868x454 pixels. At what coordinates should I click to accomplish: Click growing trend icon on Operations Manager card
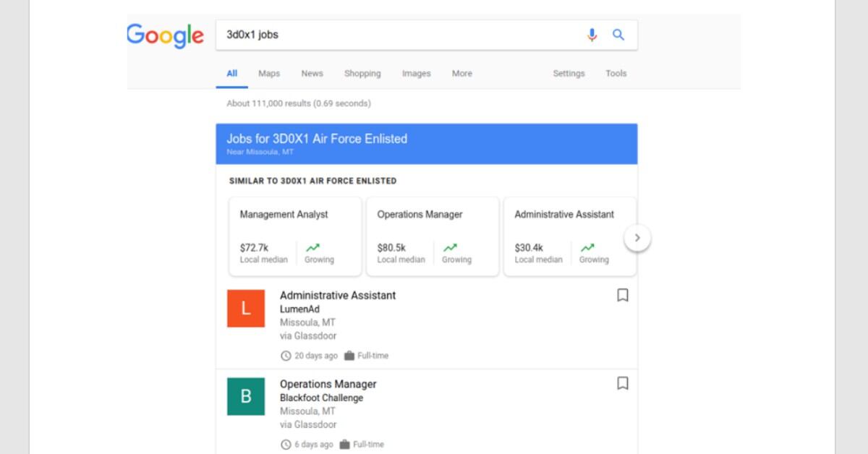(x=451, y=248)
